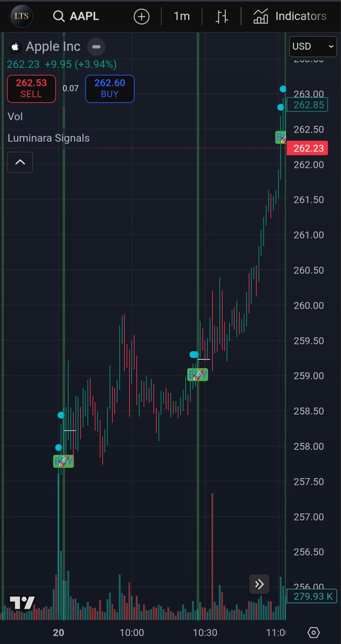Collapse the indicator legend with the up chevron
The width and height of the screenshot is (341, 644).
(20, 162)
